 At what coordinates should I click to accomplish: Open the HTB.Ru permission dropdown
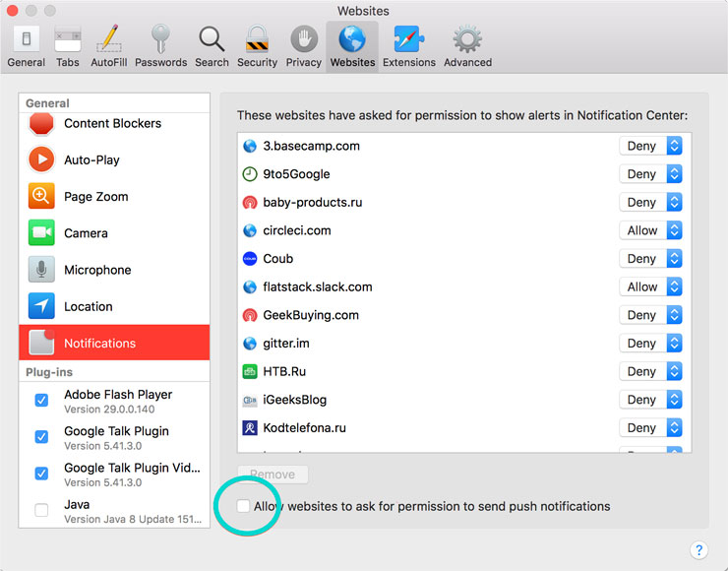tap(650, 372)
